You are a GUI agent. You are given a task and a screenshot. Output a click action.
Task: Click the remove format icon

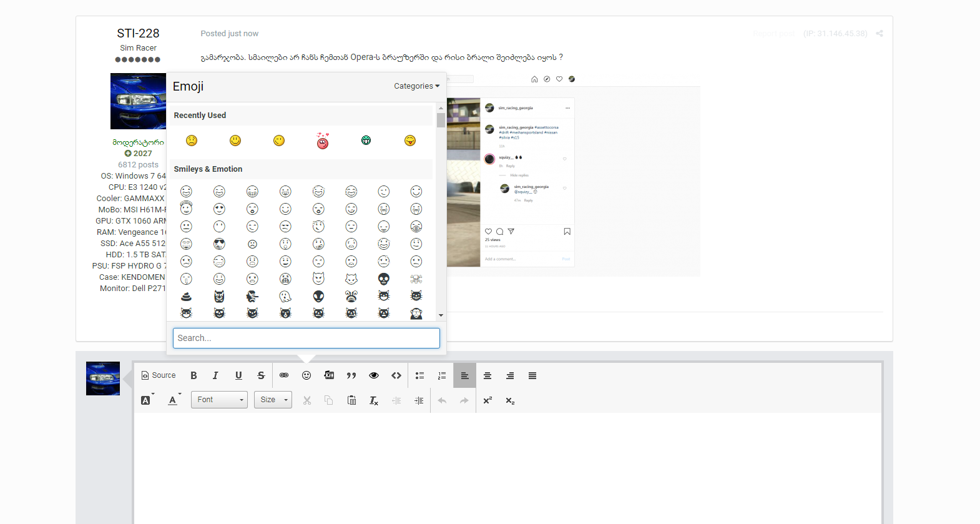pos(373,400)
